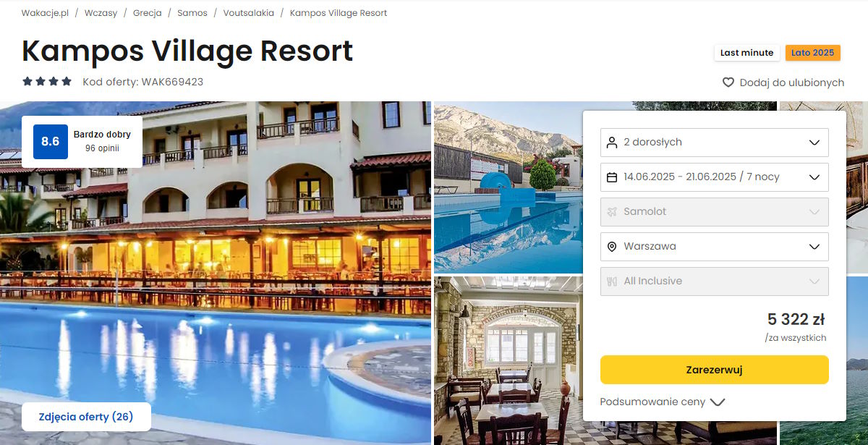Open the mountain pool photo thumbnail
The width and height of the screenshot is (868, 445).
[508, 187]
